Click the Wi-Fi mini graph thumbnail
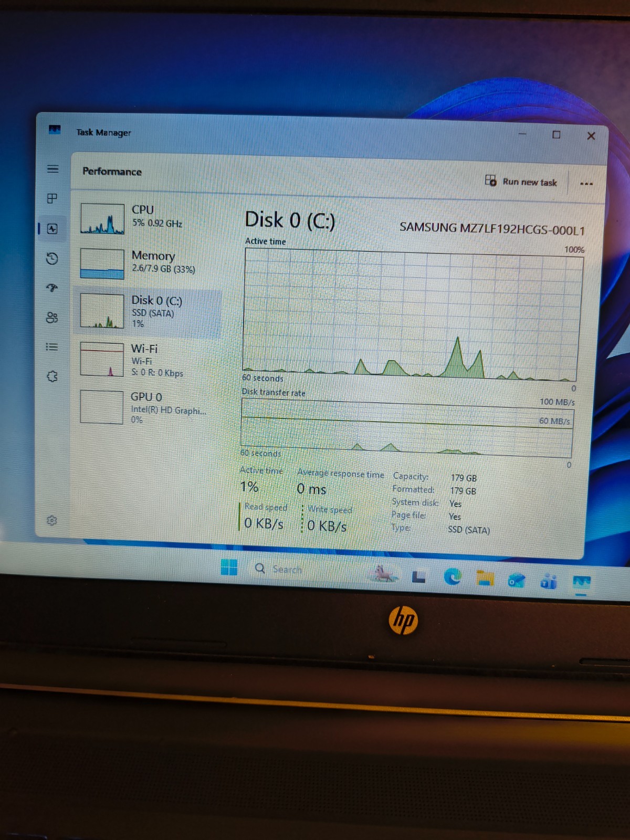 102,359
